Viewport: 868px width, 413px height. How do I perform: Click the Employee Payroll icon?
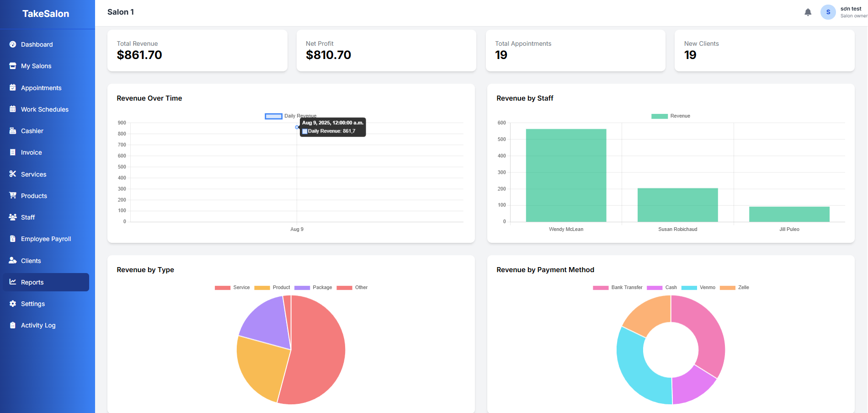click(x=12, y=239)
